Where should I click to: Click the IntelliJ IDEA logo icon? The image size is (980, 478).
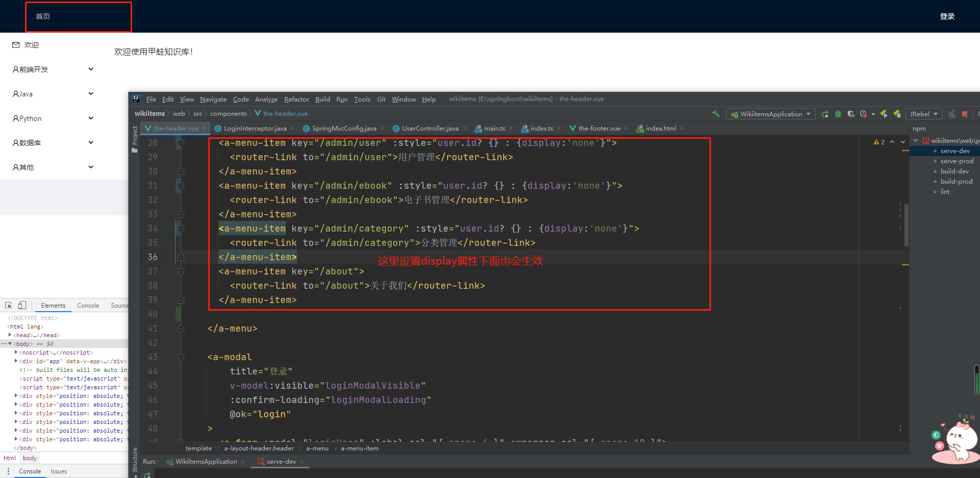point(136,99)
